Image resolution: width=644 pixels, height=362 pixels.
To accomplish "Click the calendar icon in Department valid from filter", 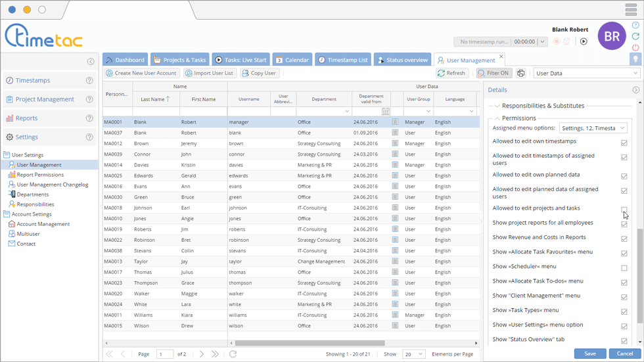I will pyautogui.click(x=386, y=112).
